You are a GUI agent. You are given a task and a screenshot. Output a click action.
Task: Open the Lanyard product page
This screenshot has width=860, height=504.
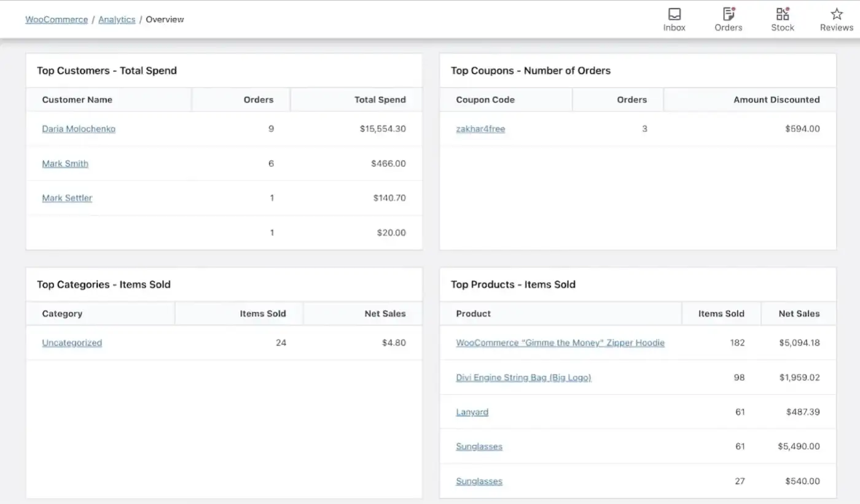pyautogui.click(x=472, y=412)
